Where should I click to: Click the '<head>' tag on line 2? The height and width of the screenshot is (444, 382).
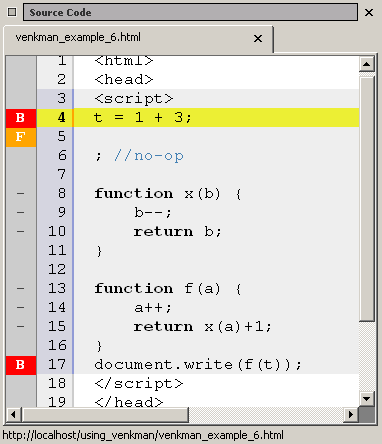click(124, 80)
